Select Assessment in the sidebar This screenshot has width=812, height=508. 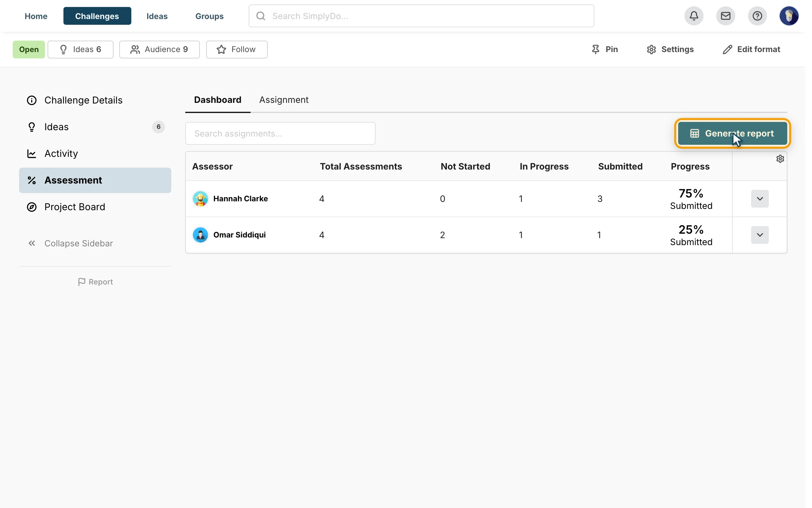(95, 180)
